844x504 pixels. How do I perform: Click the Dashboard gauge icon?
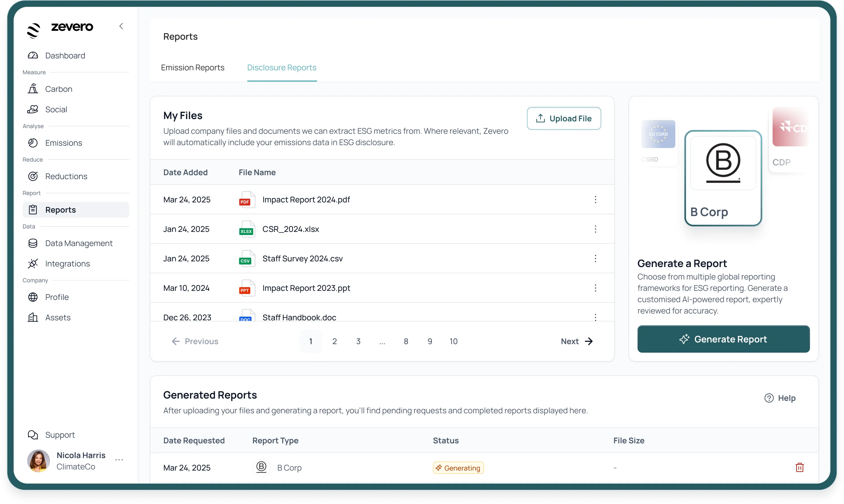(33, 55)
